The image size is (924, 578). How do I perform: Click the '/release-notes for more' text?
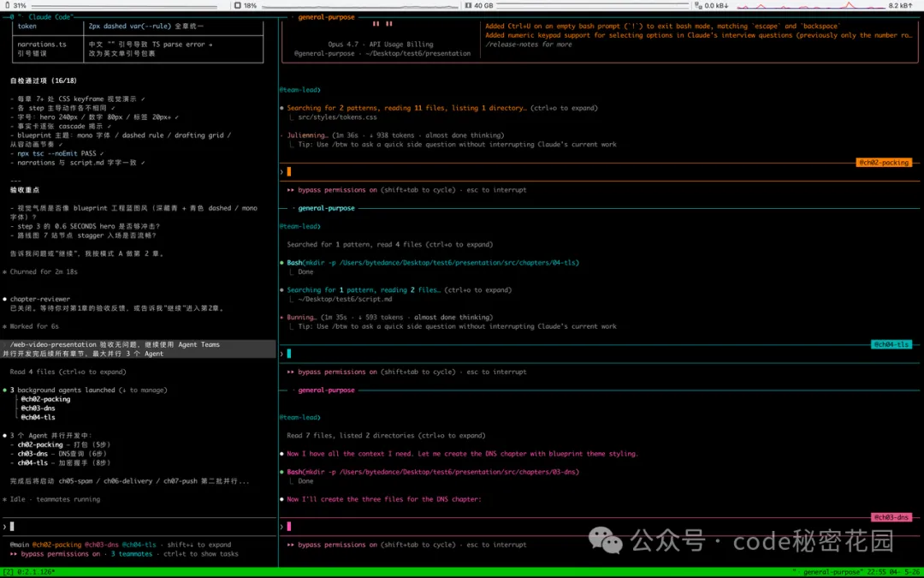click(x=529, y=45)
